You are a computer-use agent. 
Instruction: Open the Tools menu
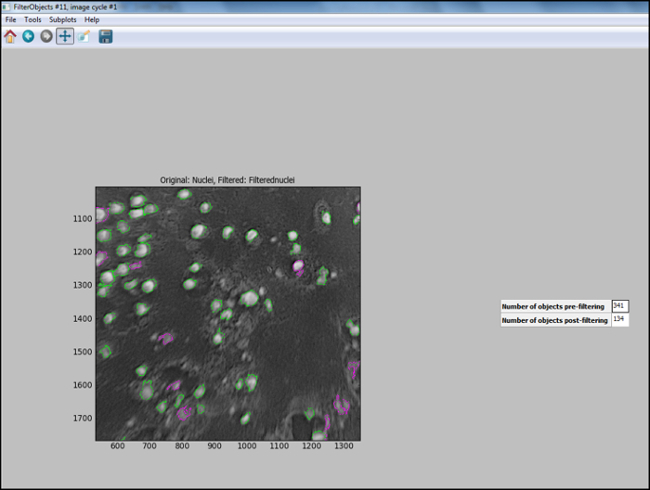coord(33,20)
